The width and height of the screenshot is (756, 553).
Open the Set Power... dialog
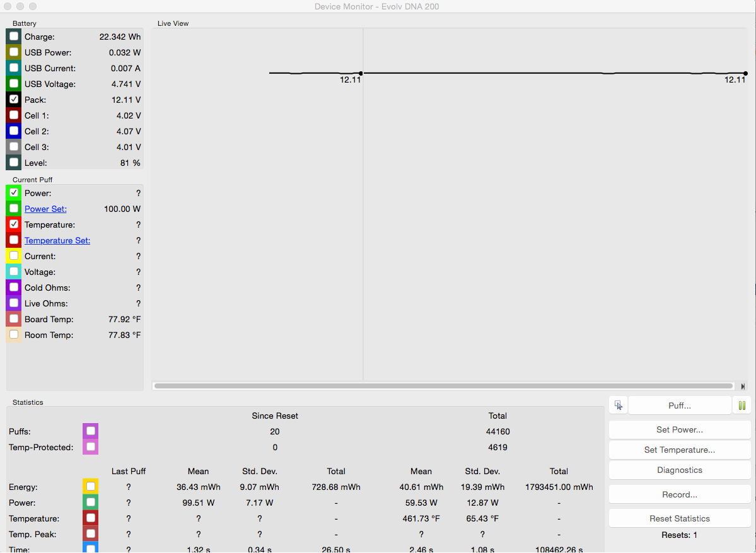(680, 430)
